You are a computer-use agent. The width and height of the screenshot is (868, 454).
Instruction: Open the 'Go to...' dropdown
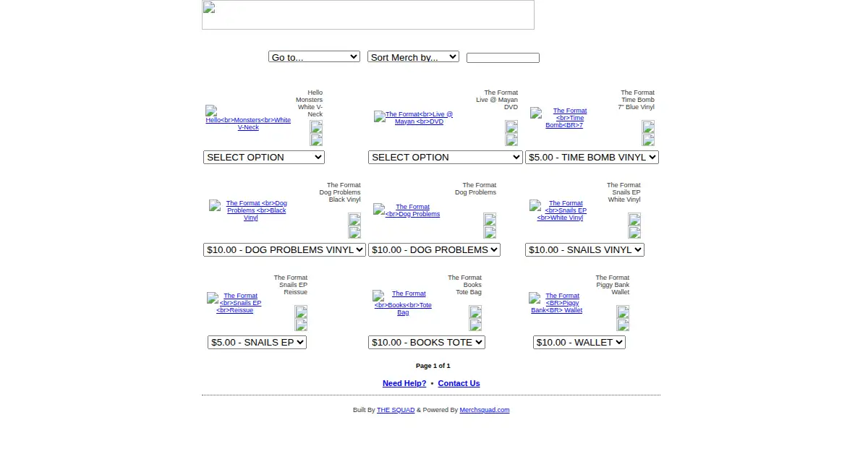coord(314,57)
